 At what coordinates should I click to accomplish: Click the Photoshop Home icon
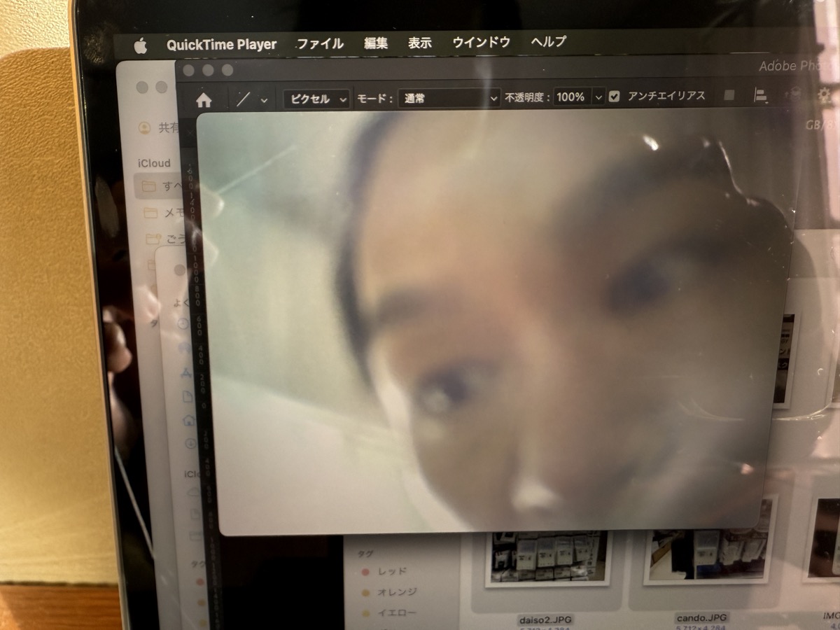point(204,99)
